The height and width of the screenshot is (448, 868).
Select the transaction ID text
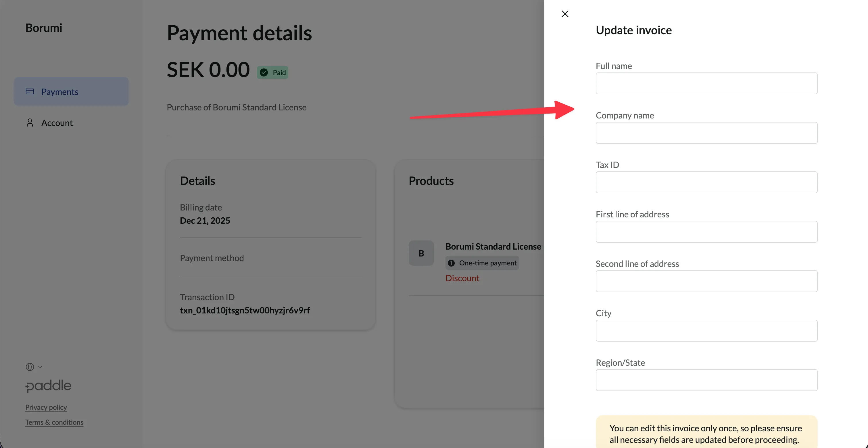pos(245,310)
